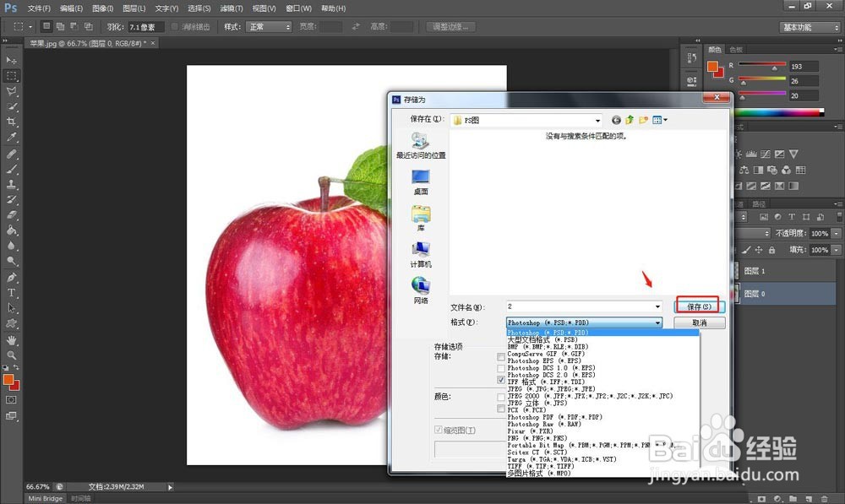Select the Eyedropper tool
Viewport: 845px width, 504px height.
coord(11,137)
